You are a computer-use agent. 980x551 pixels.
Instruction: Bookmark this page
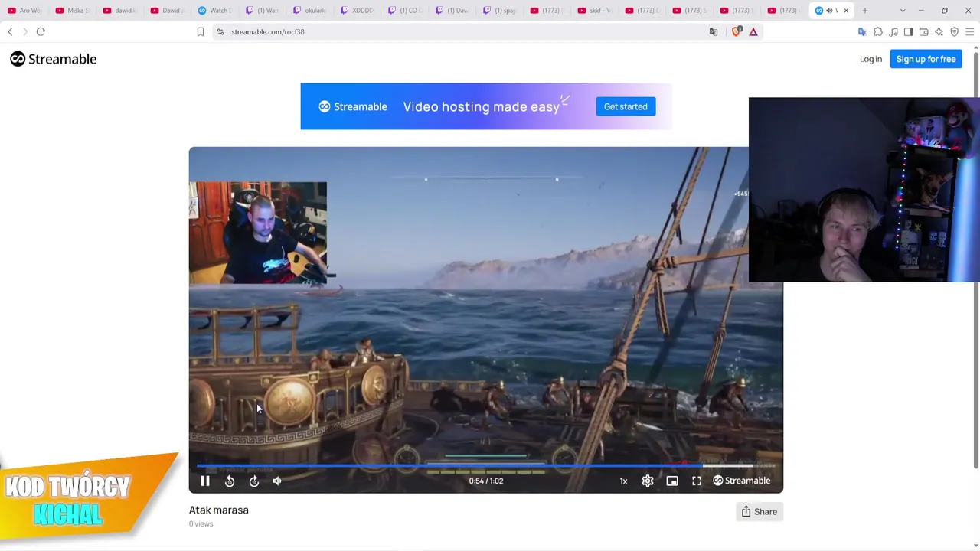(x=201, y=31)
